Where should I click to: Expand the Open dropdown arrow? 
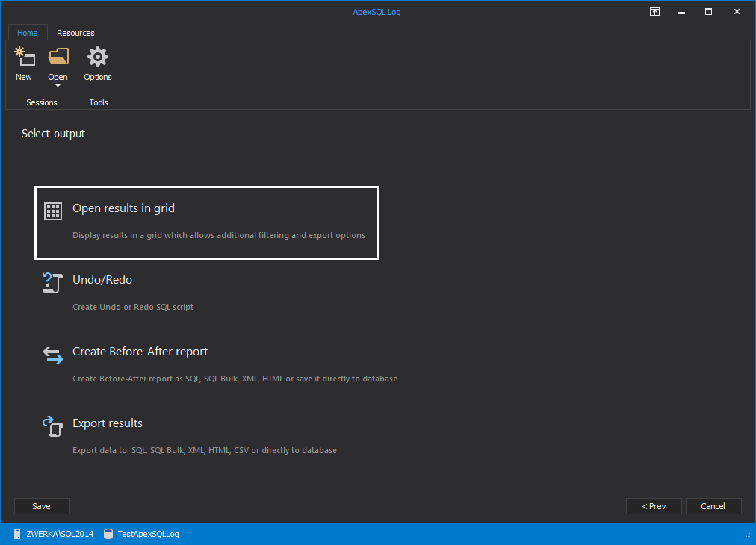coord(58,86)
